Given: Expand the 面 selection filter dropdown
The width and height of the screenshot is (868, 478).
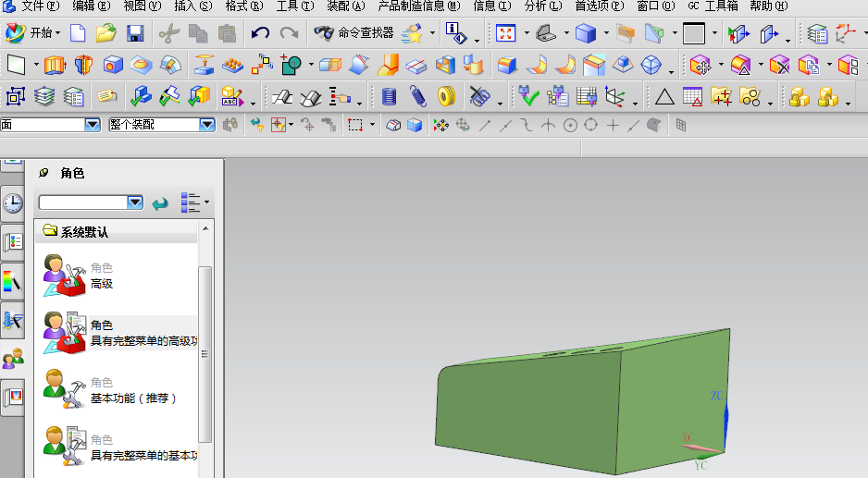Looking at the screenshot, I should [92, 125].
